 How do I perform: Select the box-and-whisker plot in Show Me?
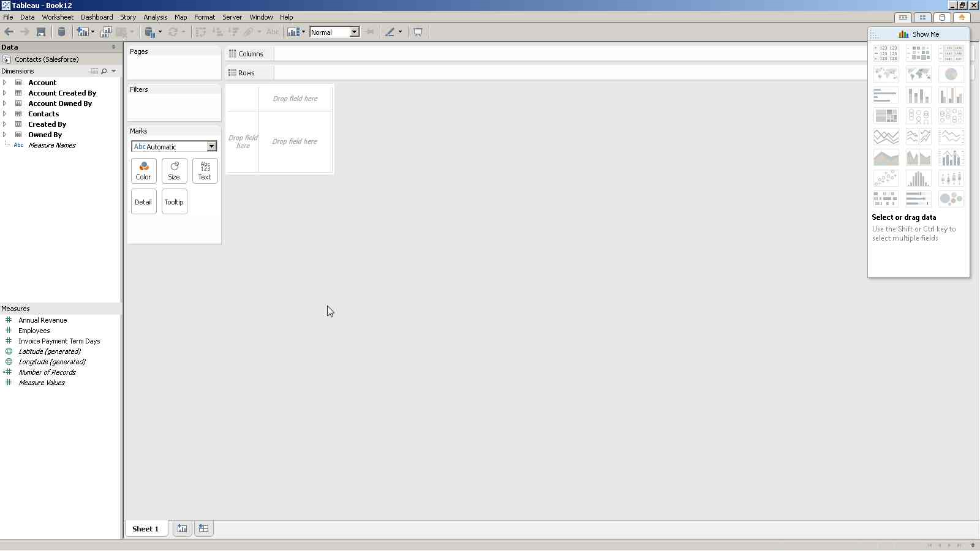click(x=951, y=178)
